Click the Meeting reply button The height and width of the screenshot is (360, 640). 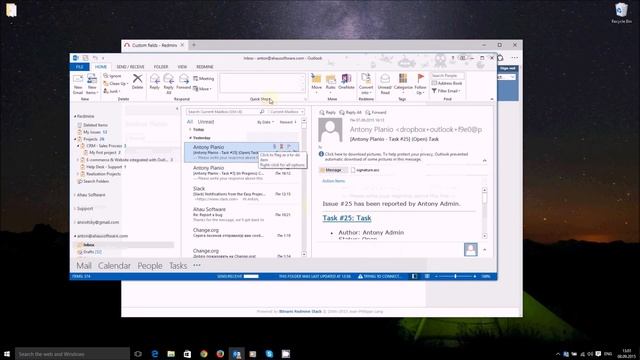[204, 78]
